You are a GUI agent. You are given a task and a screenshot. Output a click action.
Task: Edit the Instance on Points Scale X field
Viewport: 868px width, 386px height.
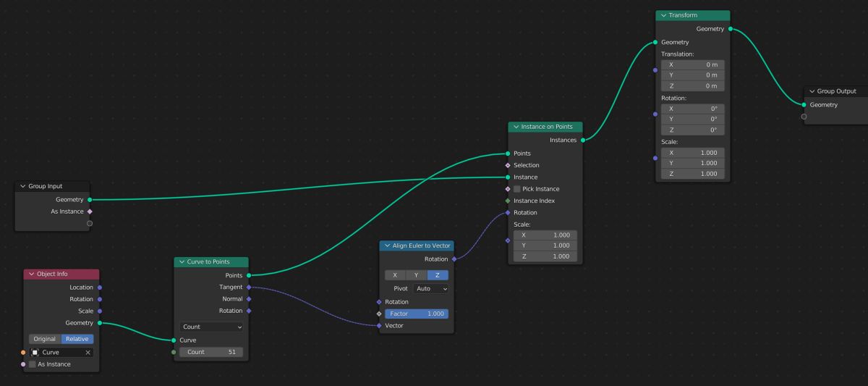click(545, 235)
